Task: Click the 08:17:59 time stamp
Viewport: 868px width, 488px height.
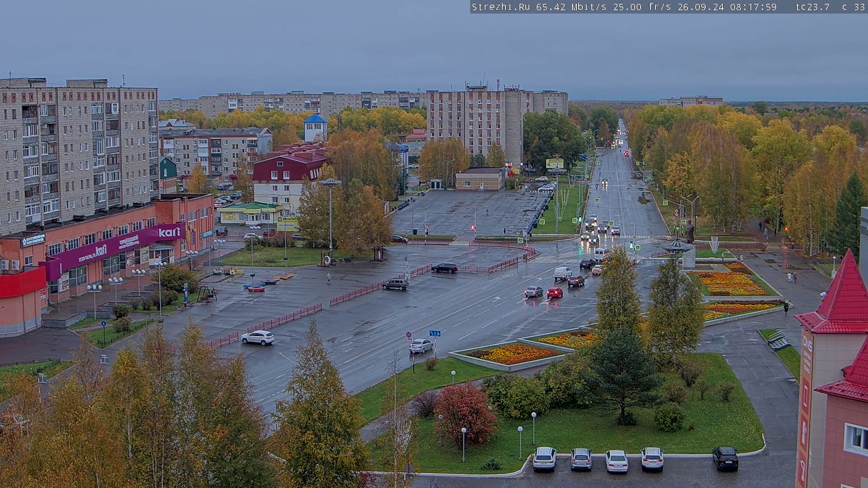Action: tap(753, 7)
